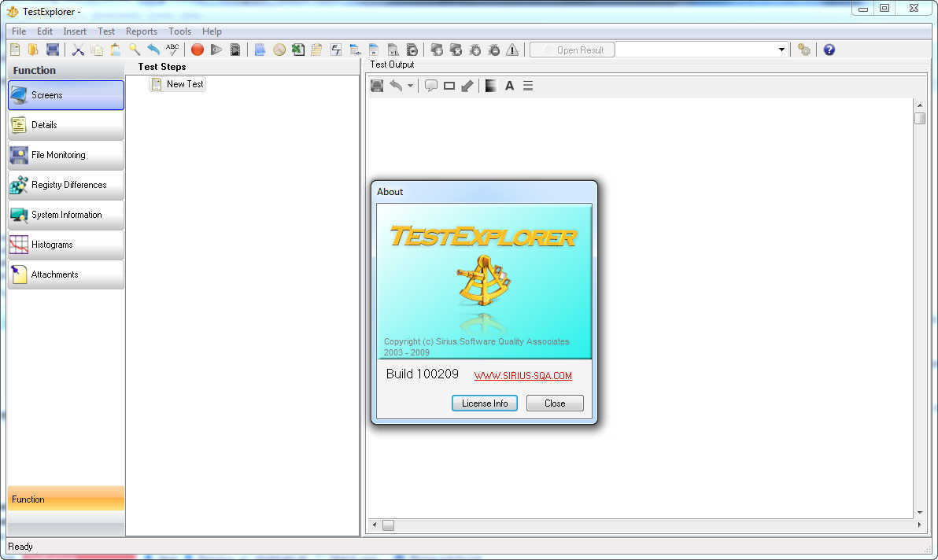938x560 pixels.
Task: Open the WWW.SIRIUS-SQA.COM link
Action: click(x=523, y=375)
